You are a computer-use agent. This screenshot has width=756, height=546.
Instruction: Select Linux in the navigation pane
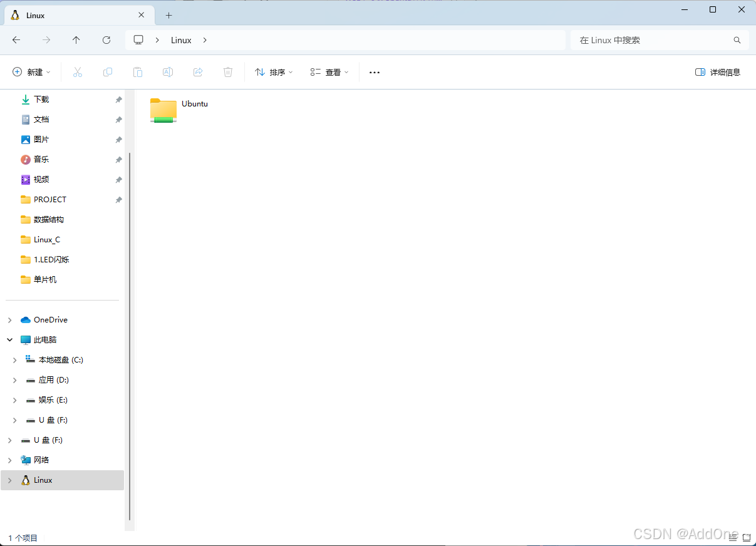pos(63,480)
